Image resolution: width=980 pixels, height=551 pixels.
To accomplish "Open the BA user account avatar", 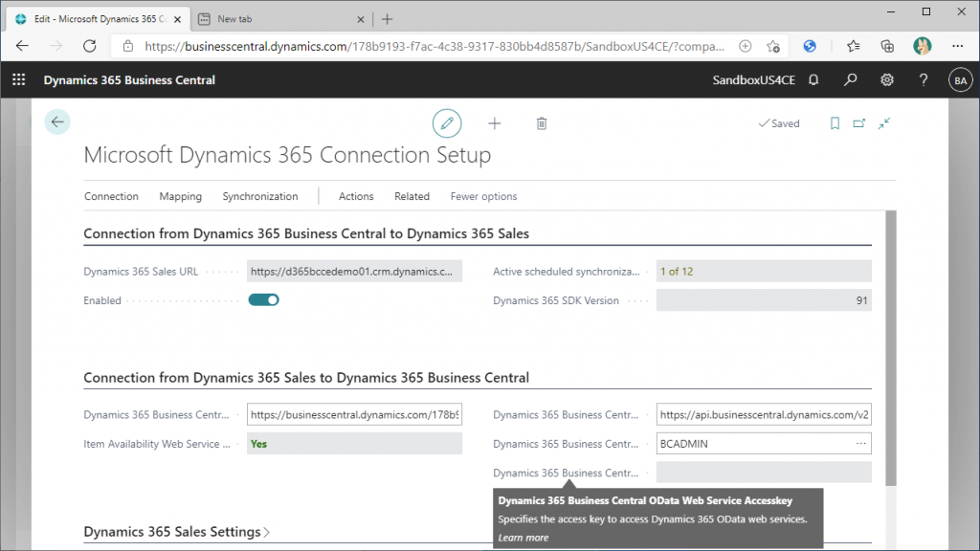I will click(960, 80).
